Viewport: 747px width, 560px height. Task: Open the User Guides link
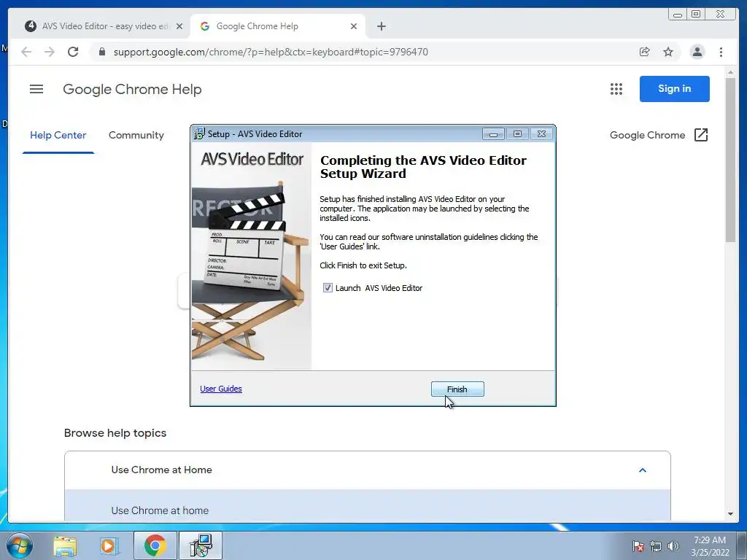click(221, 389)
